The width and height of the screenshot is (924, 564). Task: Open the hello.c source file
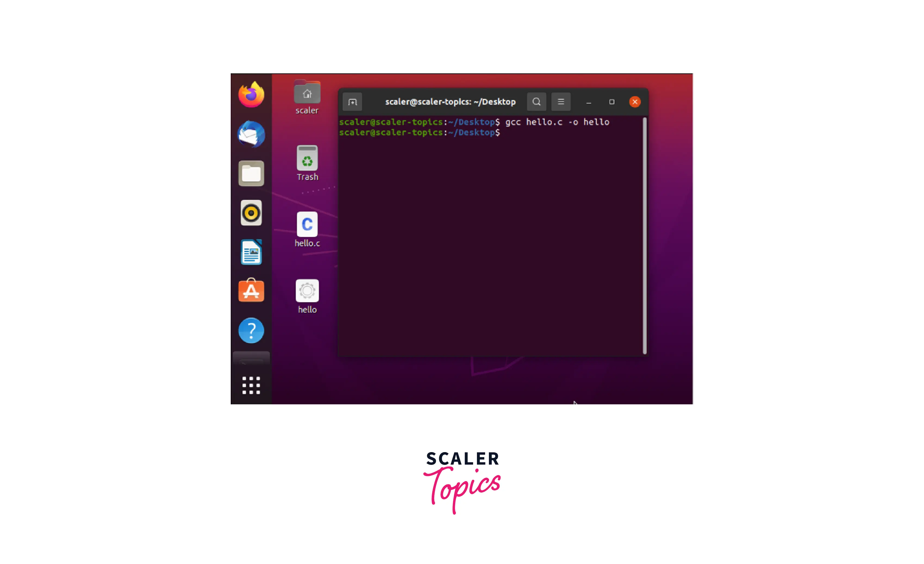pos(306,229)
